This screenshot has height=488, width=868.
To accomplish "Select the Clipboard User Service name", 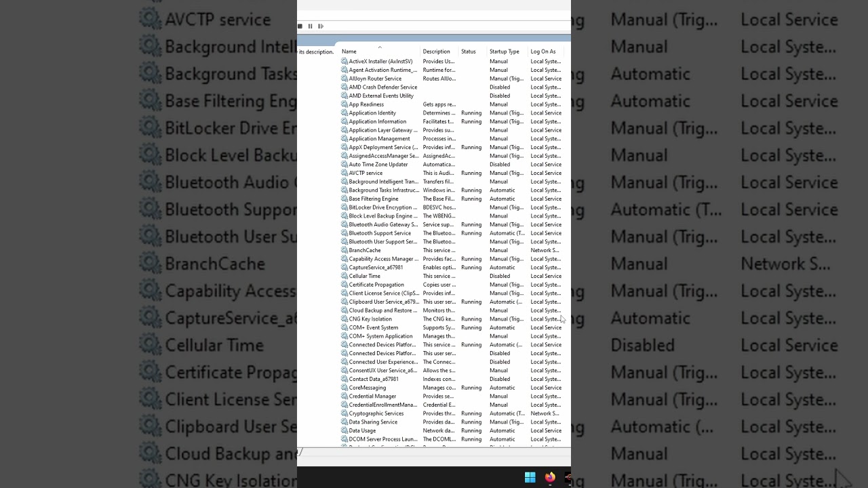I will (x=384, y=302).
